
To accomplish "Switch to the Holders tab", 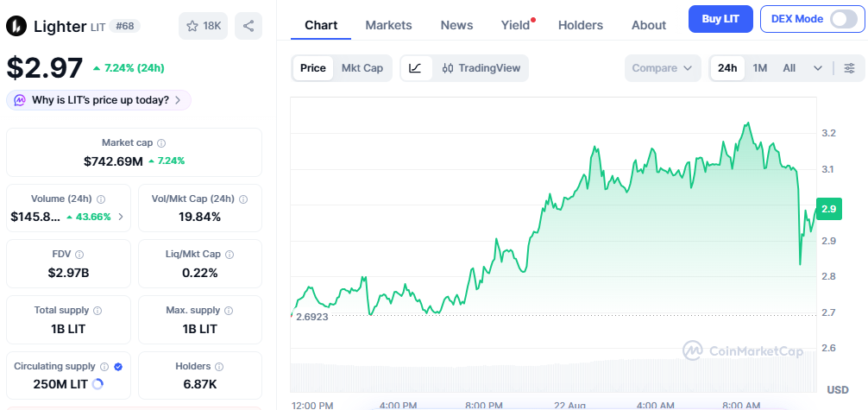I will 580,26.
